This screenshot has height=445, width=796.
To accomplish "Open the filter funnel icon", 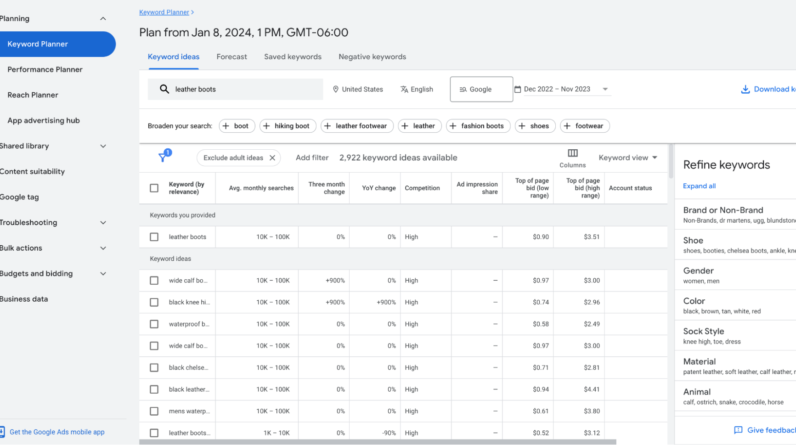I will [163, 157].
